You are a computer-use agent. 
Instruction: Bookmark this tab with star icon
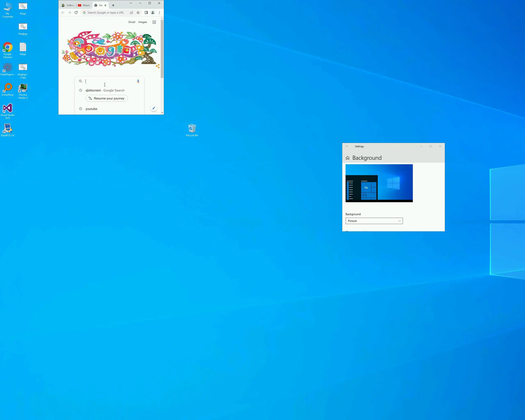[138, 13]
